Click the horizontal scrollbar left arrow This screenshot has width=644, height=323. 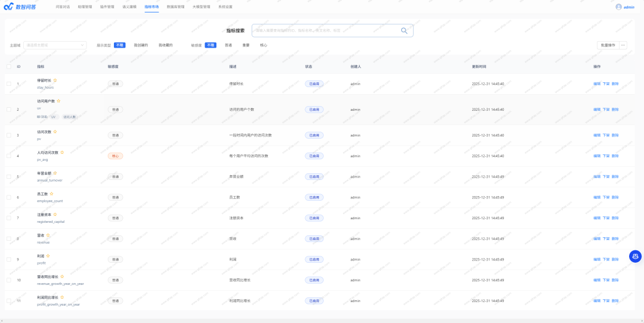click(3, 321)
